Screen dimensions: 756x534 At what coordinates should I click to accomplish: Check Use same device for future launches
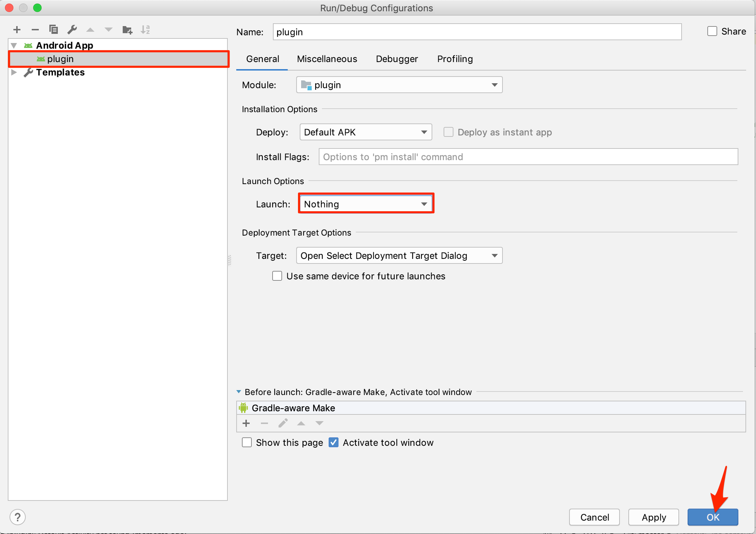tap(277, 276)
